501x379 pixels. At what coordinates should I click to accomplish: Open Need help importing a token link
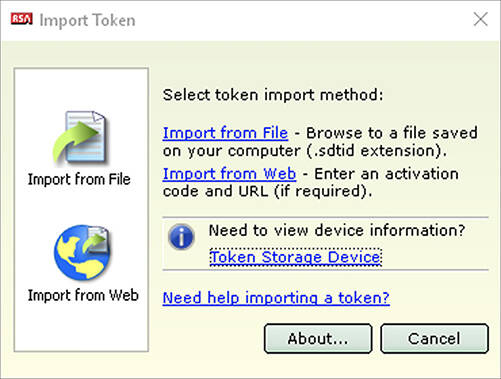(276, 298)
